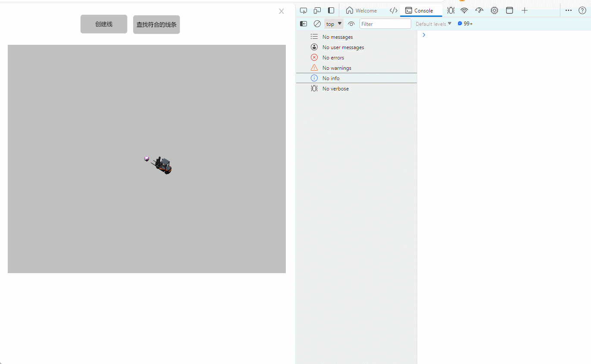
Task: Open the Sources bug icon
Action: pos(451,10)
